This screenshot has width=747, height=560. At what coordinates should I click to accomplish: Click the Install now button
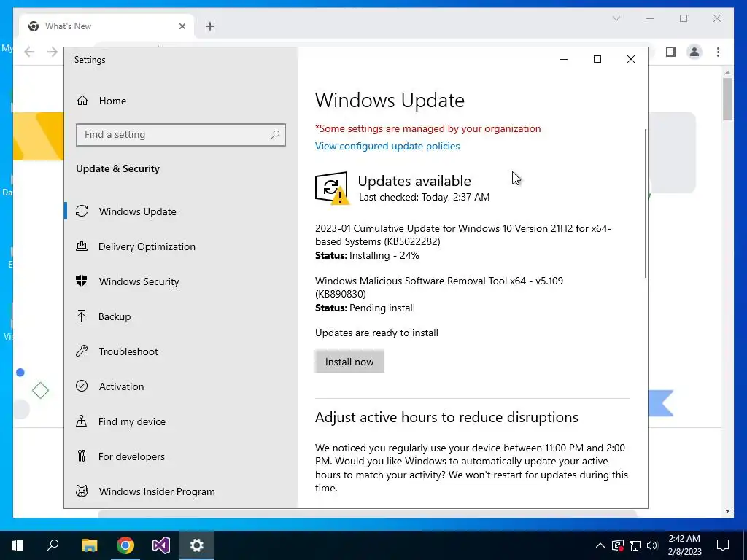(x=349, y=362)
